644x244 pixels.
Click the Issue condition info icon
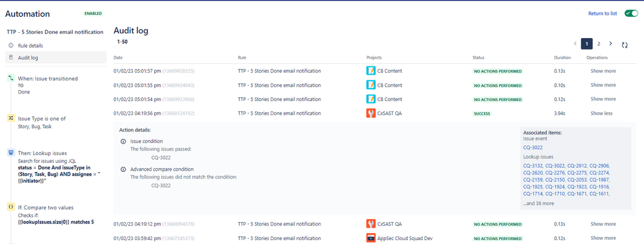122,142
